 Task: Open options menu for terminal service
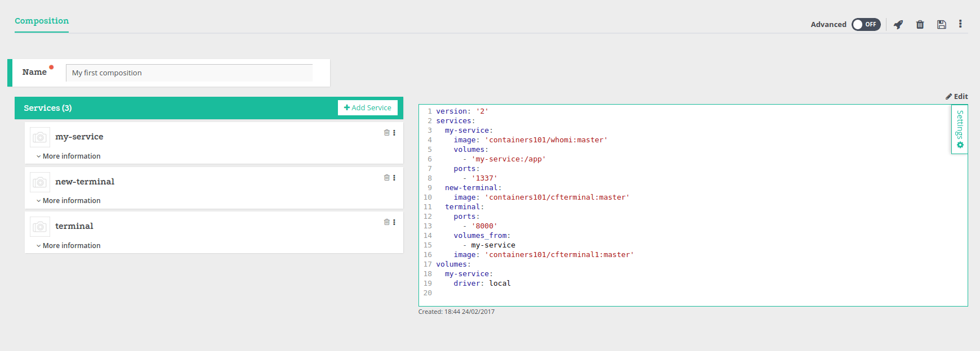394,222
